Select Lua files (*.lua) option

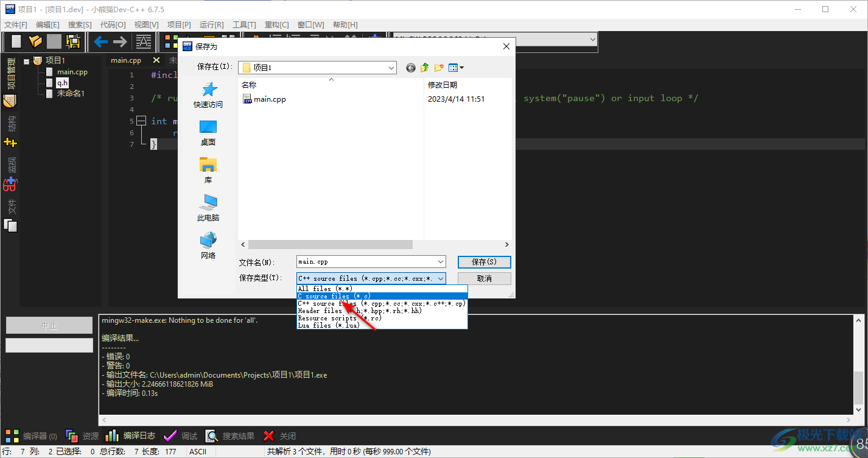coord(382,325)
